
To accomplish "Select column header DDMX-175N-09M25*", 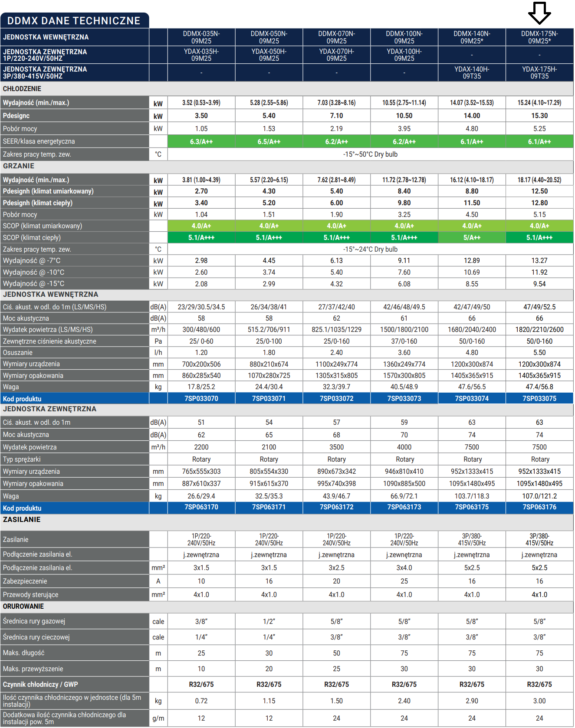I will click(x=540, y=37).
